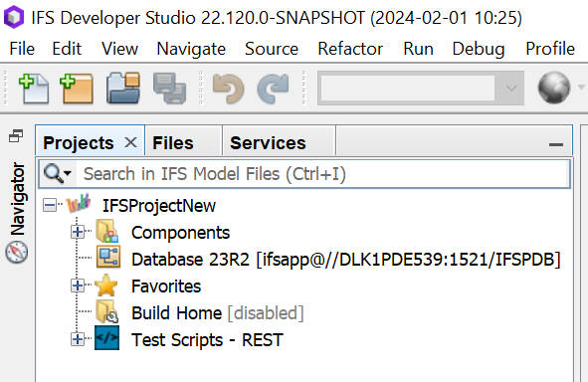This screenshot has width=588, height=382.
Task: Select the IFSProjectNew project label
Action: pos(159,206)
